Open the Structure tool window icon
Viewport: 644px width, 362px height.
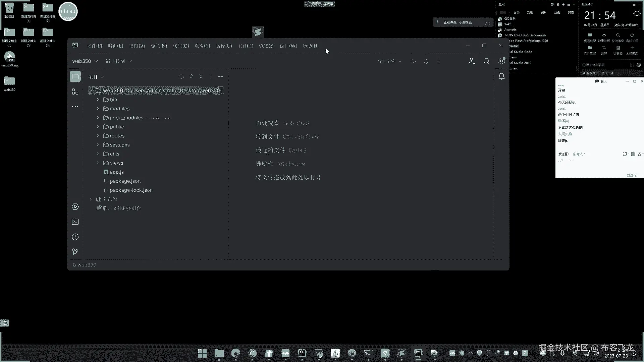[75, 92]
